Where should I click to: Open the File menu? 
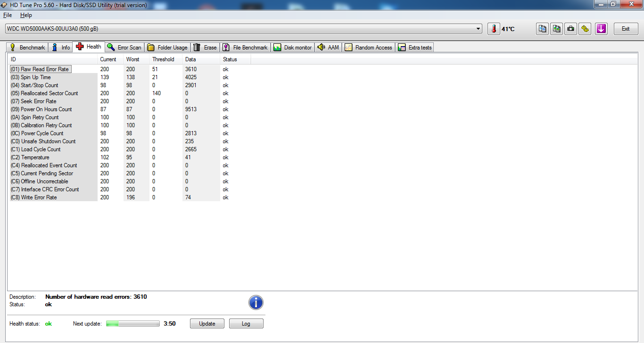coord(8,15)
